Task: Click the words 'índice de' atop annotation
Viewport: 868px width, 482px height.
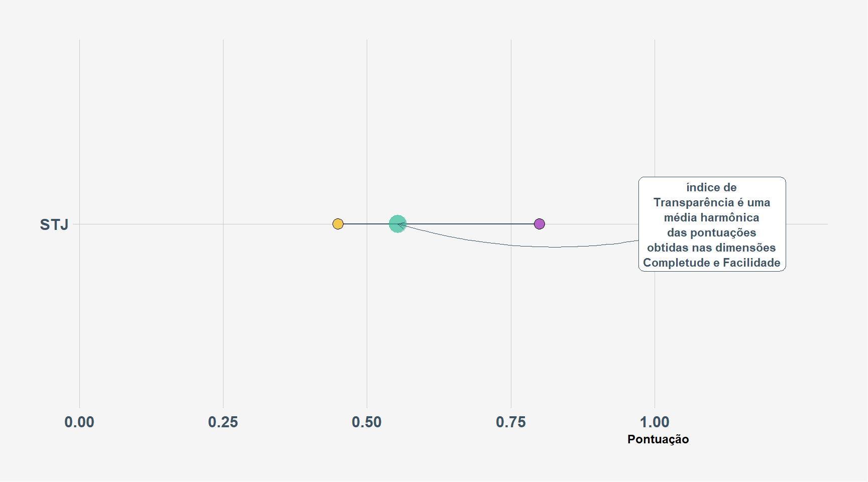Action: [x=712, y=187]
